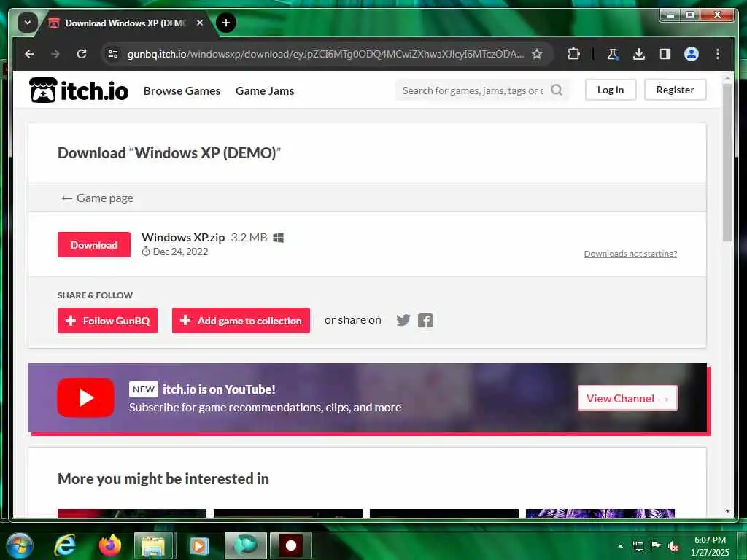The image size is (747, 560).
Task: Click the search magnifier icon
Action: point(557,90)
